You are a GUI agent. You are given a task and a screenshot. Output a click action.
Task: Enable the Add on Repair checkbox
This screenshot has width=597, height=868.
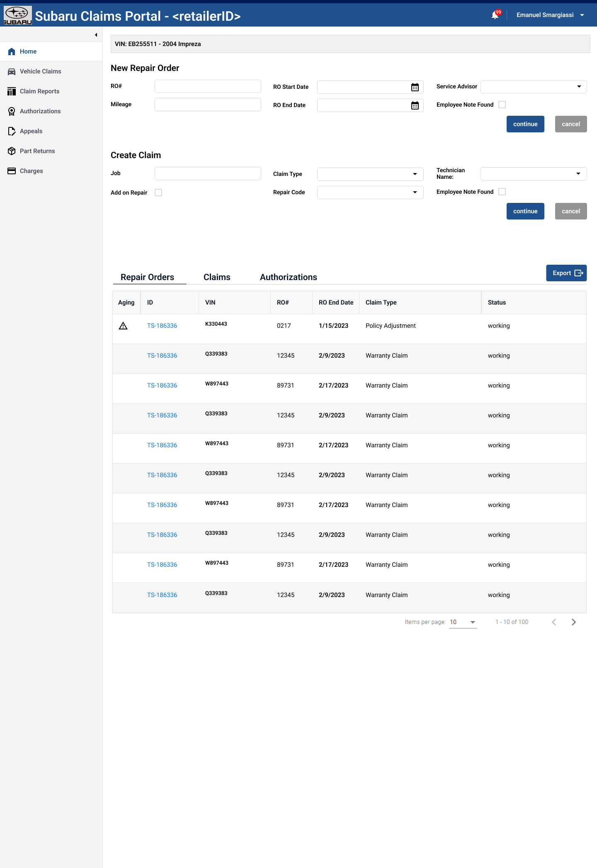(x=158, y=193)
